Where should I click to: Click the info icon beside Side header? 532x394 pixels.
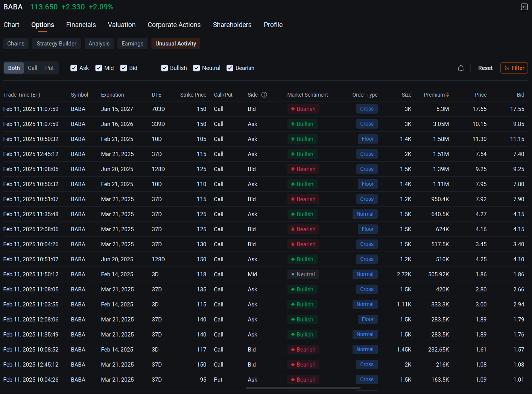coord(264,95)
